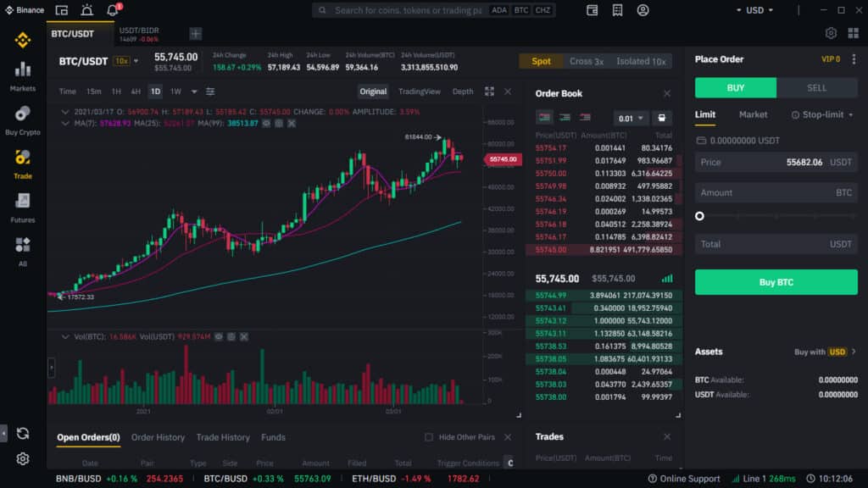Open chart indicator settings icon beside 1W

(210, 91)
